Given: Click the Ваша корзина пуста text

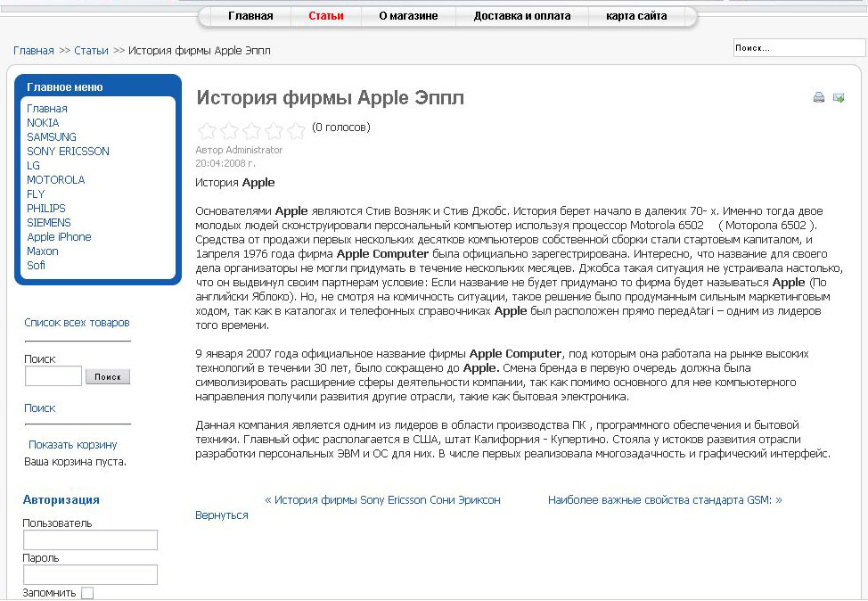Looking at the screenshot, I should 75,462.
